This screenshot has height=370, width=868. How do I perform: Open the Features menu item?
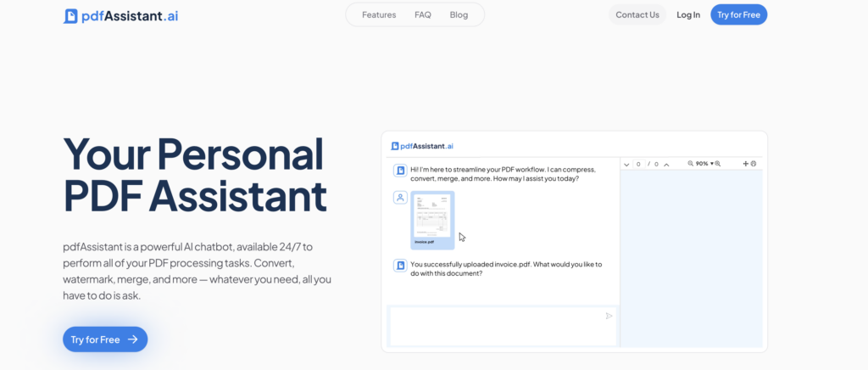pos(379,15)
